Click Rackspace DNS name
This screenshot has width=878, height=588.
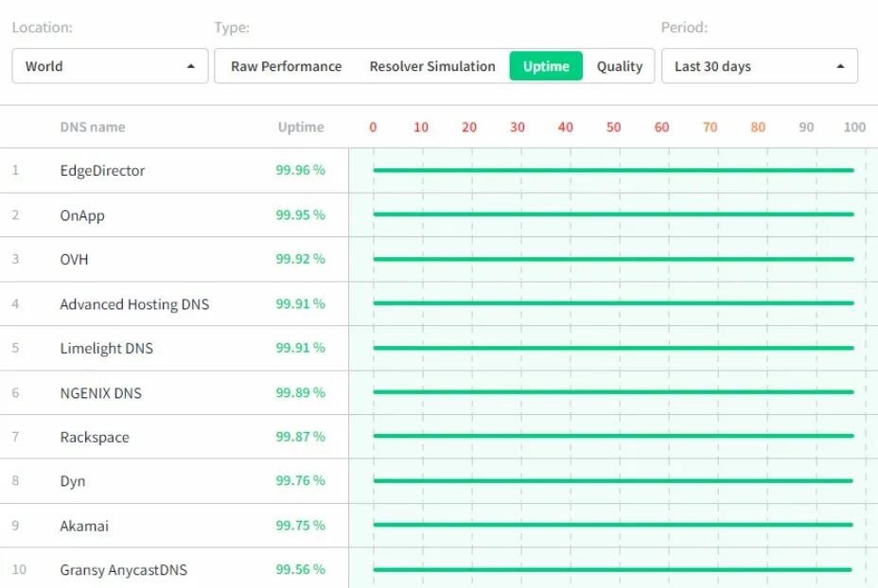point(95,437)
